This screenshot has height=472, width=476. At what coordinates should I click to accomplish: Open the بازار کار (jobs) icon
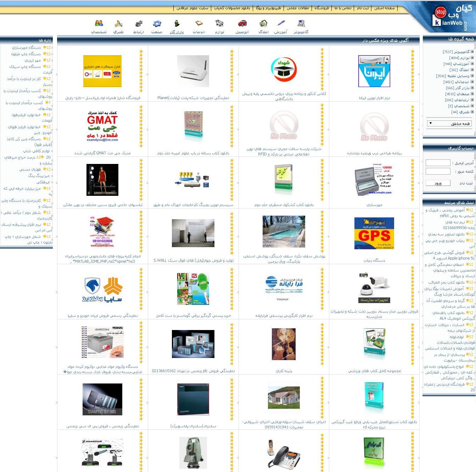click(177, 23)
